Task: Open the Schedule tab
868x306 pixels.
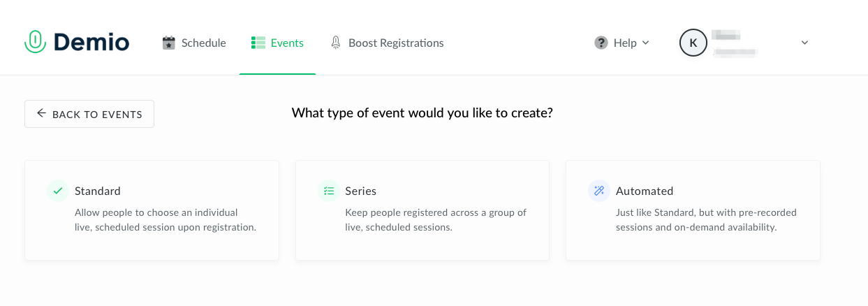Action: [203, 43]
